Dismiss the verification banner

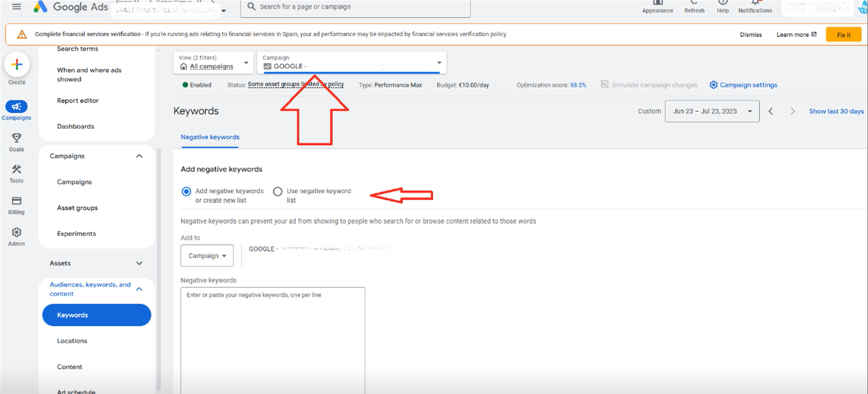751,35
